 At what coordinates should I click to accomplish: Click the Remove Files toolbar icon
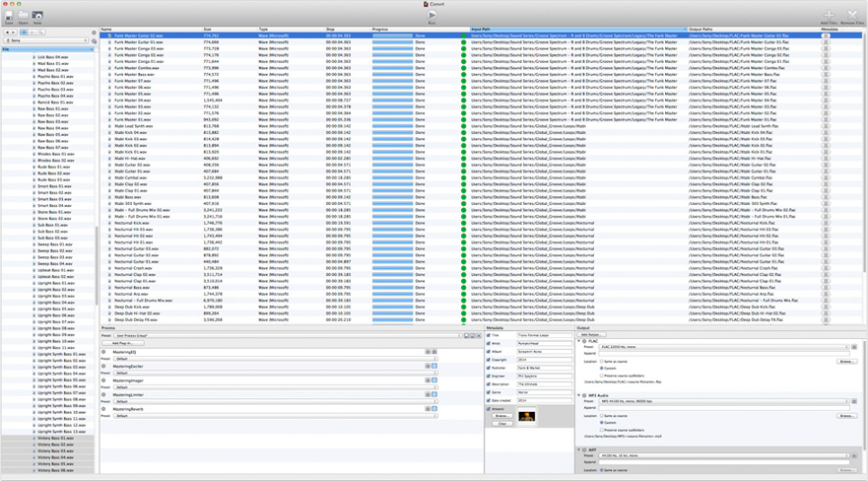pyautogui.click(x=852, y=16)
